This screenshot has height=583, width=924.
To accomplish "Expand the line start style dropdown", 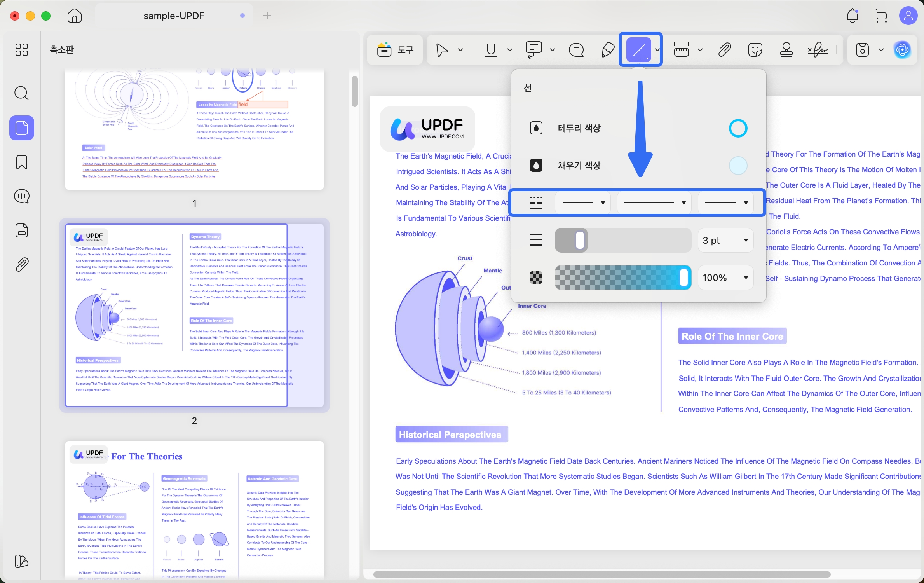I will tap(583, 203).
